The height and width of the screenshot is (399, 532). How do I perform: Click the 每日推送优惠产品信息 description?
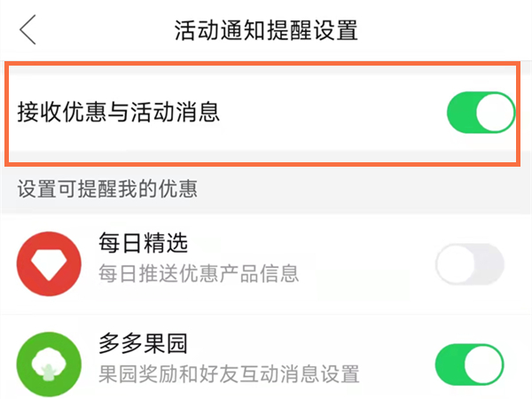[x=199, y=273]
